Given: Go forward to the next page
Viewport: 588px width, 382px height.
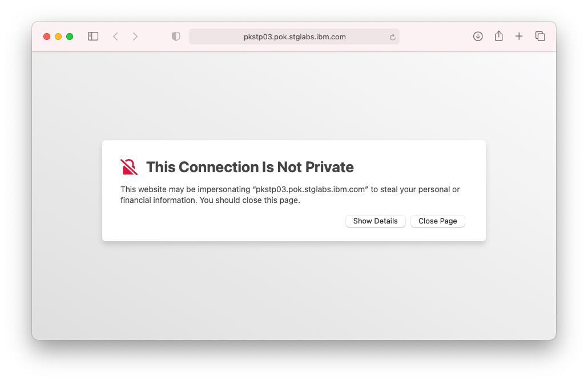Looking at the screenshot, I should [135, 36].
